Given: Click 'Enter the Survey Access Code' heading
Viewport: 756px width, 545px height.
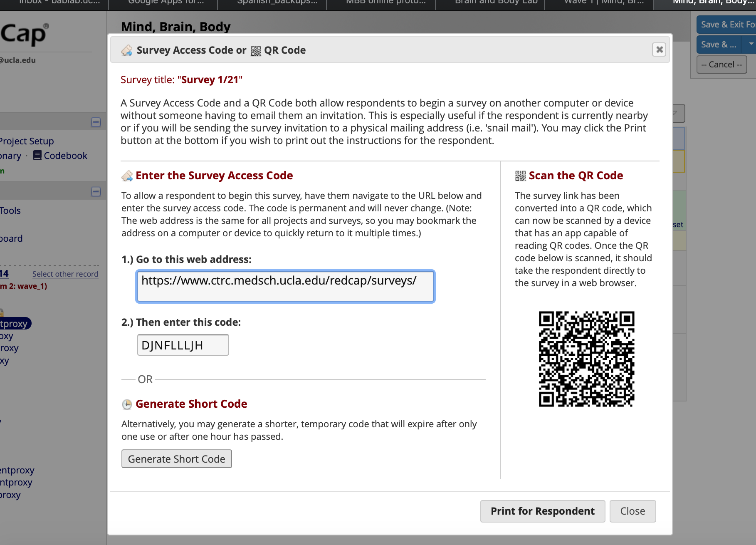Looking at the screenshot, I should tap(214, 176).
